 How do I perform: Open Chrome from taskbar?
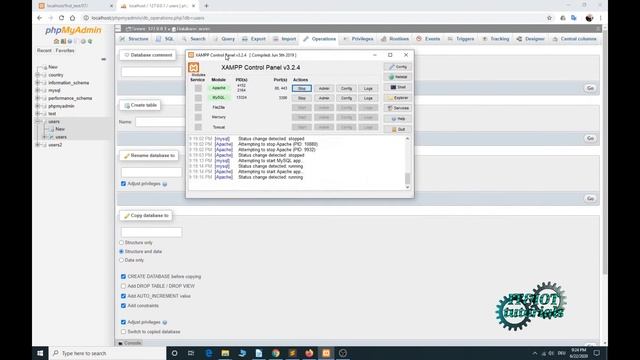coord(276,353)
